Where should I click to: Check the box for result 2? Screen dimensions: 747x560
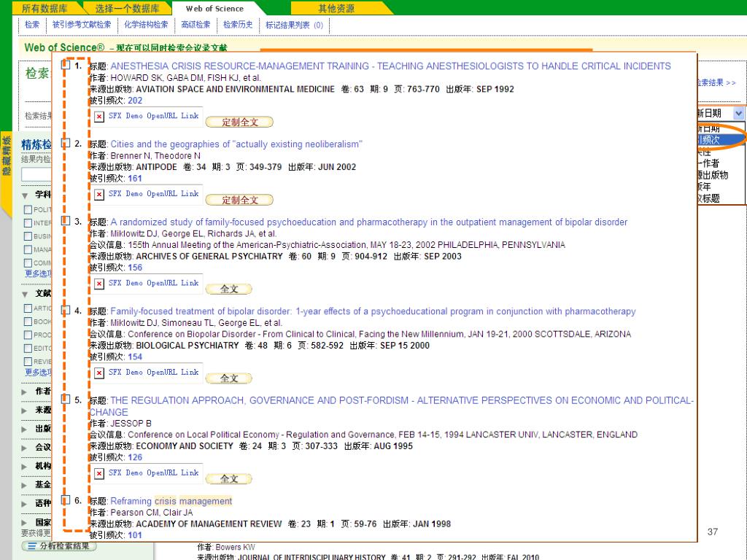click(66, 143)
